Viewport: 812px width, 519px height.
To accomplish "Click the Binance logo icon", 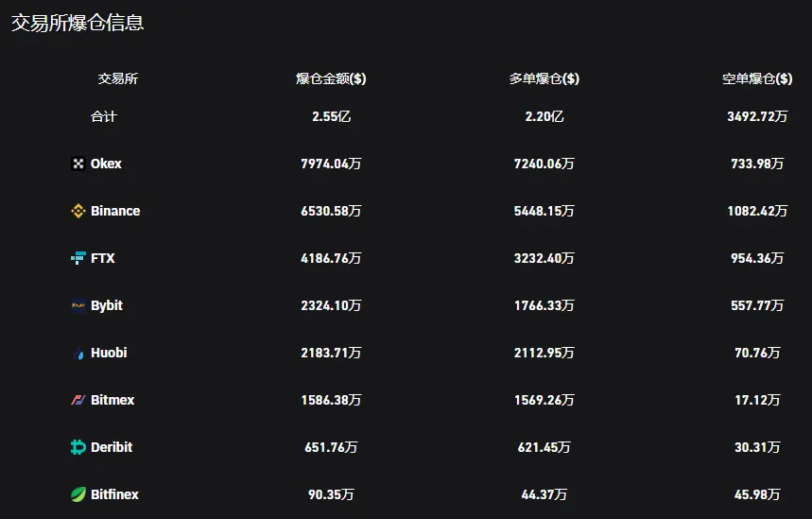I will (x=78, y=211).
